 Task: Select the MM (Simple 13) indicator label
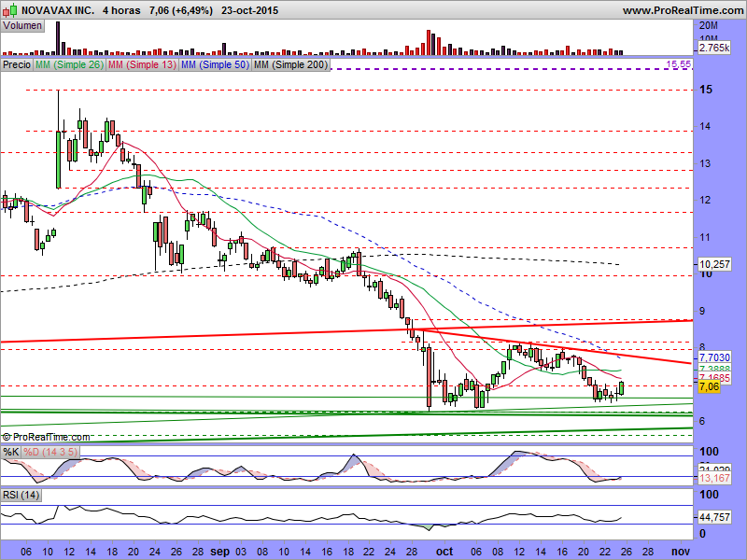pos(143,64)
